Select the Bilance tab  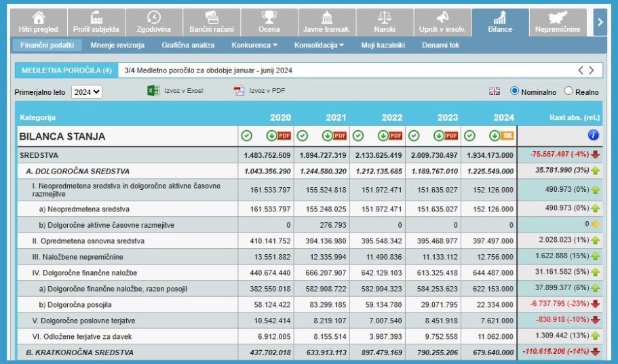(x=500, y=22)
